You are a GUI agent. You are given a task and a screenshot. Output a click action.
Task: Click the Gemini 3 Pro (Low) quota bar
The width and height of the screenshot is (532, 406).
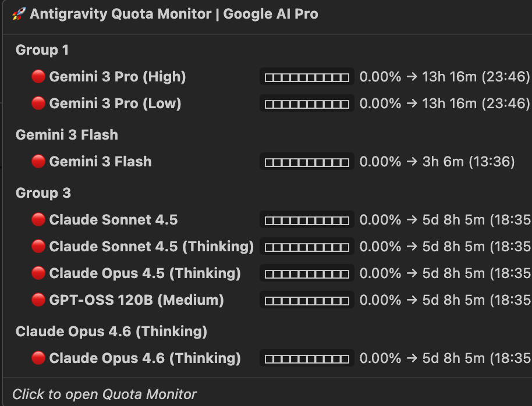click(307, 104)
